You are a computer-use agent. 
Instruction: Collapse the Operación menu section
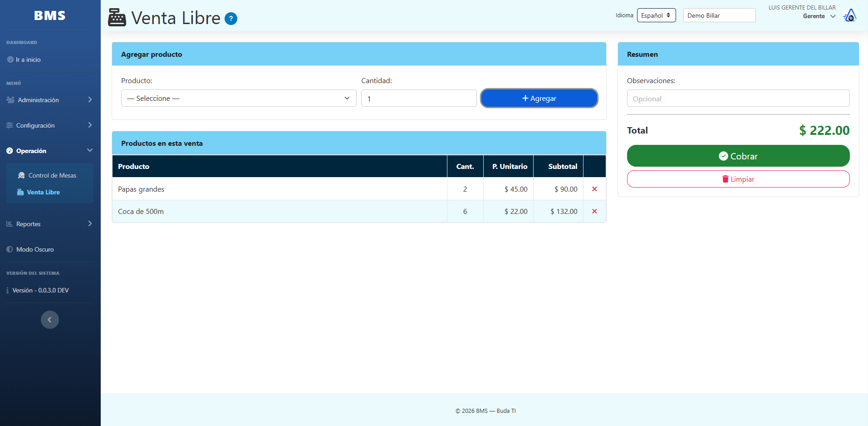tap(49, 151)
